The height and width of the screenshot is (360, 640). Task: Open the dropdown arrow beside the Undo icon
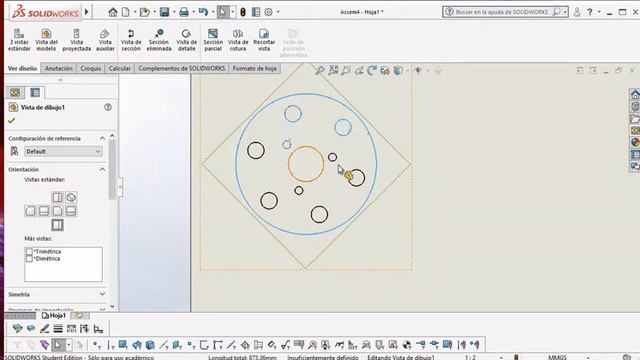[213, 12]
